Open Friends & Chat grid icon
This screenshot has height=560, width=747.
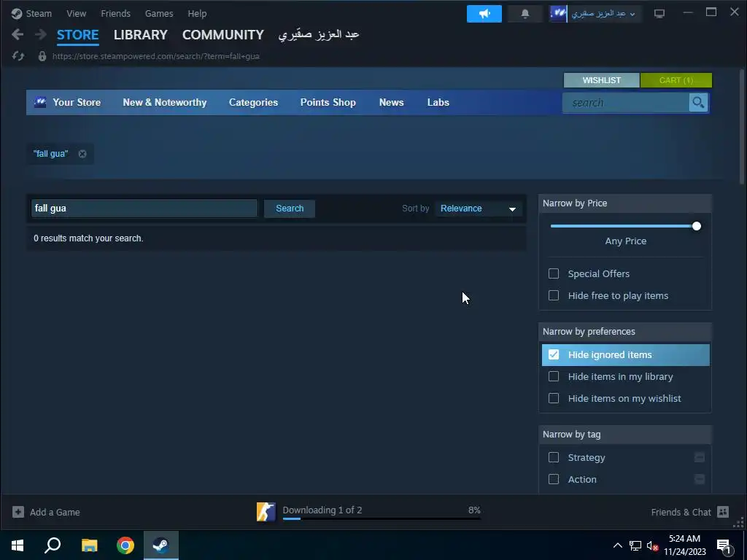point(723,512)
